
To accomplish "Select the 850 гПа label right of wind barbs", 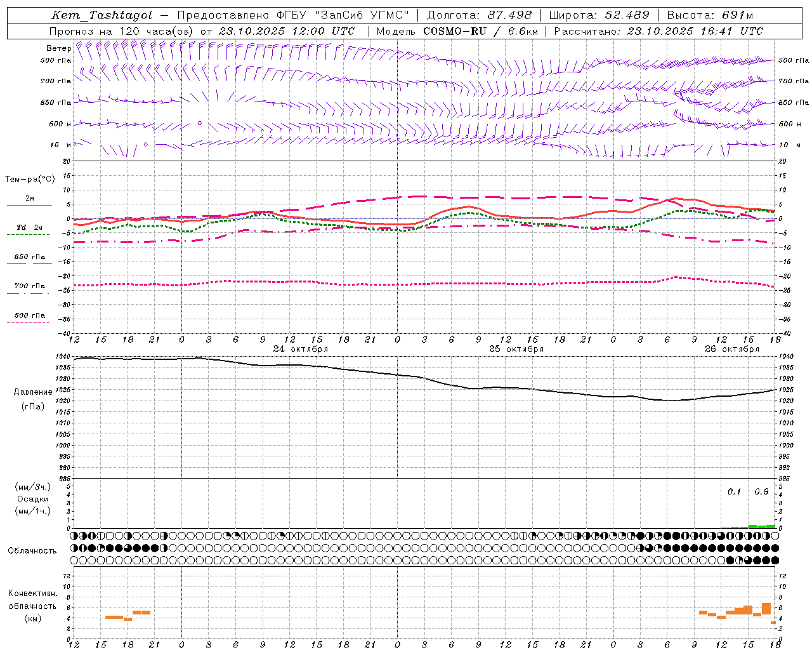I will [x=794, y=102].
